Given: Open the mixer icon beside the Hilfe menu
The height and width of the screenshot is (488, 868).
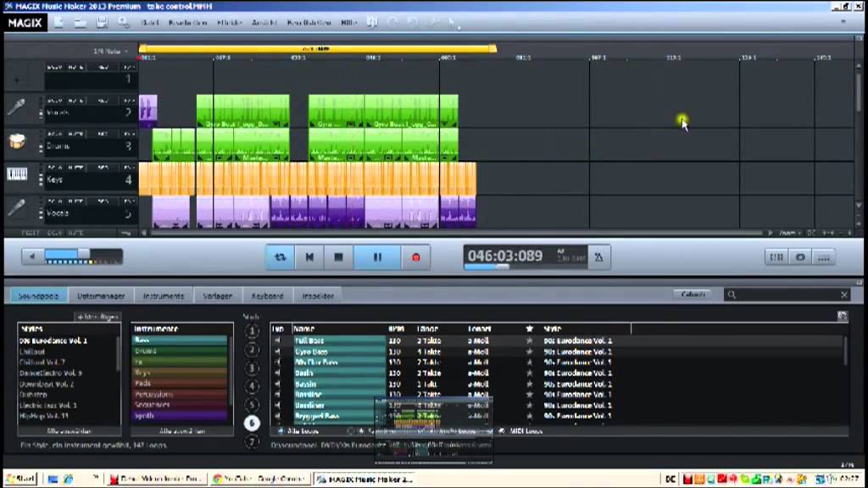Looking at the screenshot, I should pyautogui.click(x=373, y=22).
